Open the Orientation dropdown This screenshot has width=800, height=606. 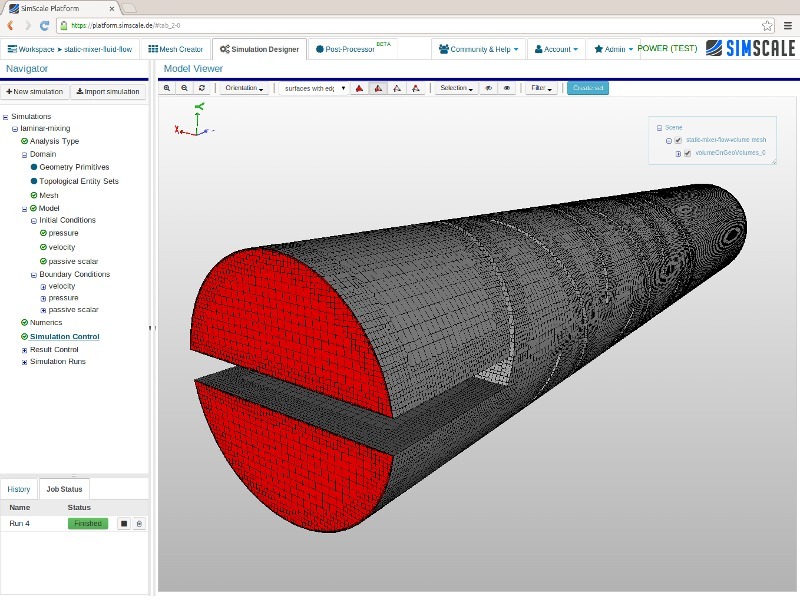click(x=244, y=88)
